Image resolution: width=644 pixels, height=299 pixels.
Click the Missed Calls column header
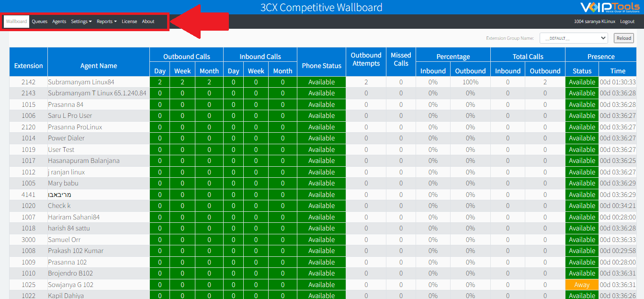[401, 58]
